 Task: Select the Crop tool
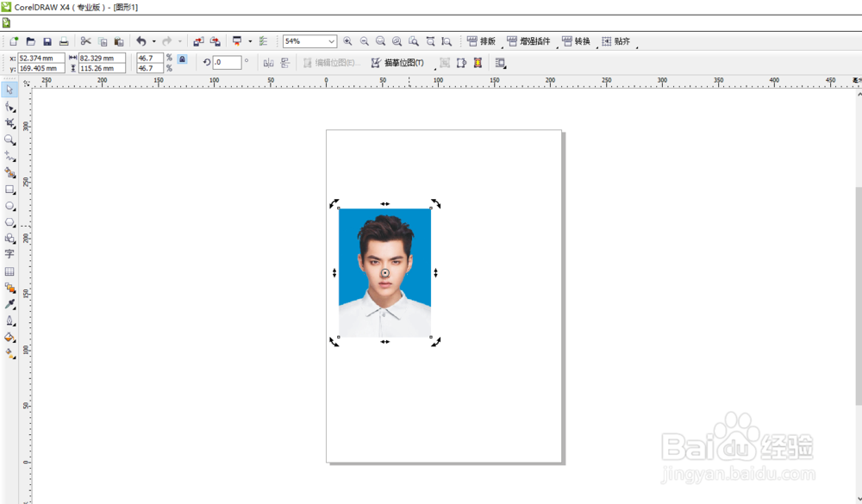coord(9,123)
